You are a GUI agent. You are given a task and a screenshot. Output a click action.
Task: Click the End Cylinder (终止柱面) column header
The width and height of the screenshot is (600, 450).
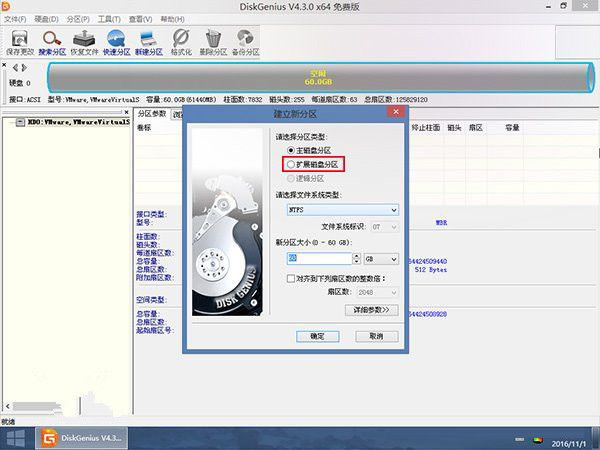[x=426, y=127]
